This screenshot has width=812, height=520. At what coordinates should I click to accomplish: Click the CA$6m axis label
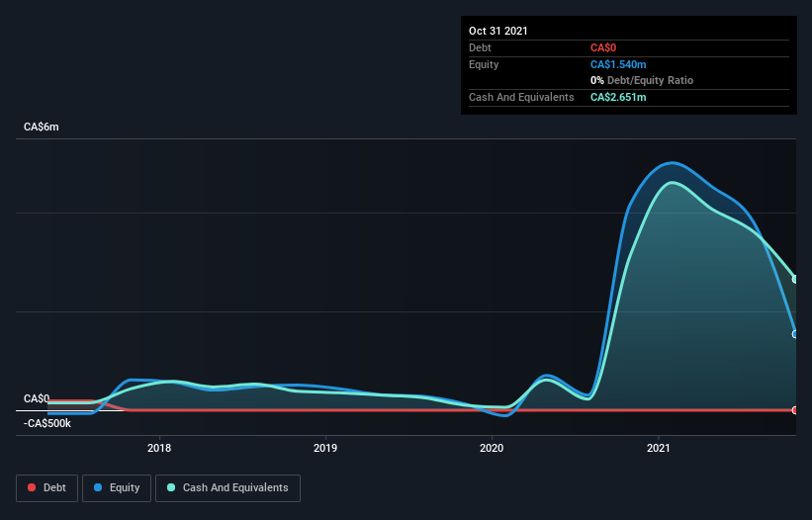[x=42, y=127]
